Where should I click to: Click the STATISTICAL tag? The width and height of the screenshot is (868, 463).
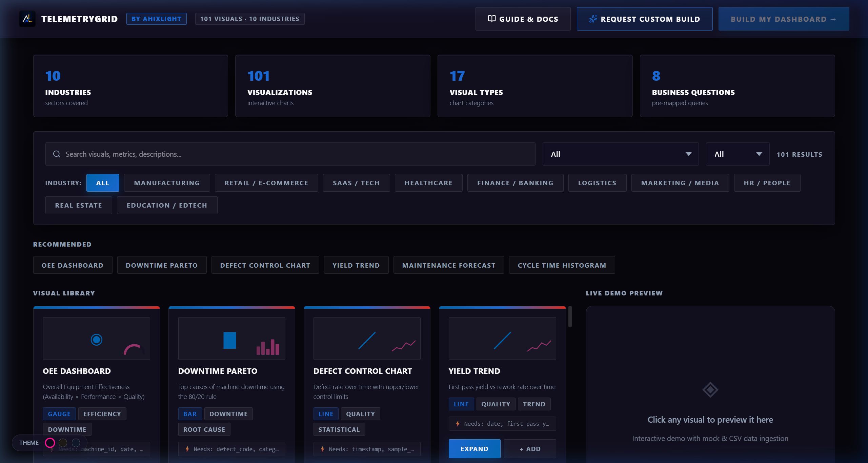(x=339, y=429)
